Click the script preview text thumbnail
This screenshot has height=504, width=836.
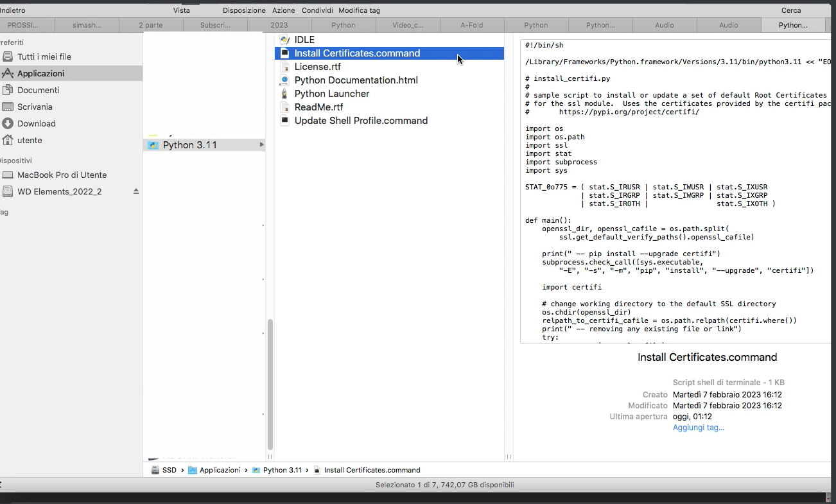point(675,191)
